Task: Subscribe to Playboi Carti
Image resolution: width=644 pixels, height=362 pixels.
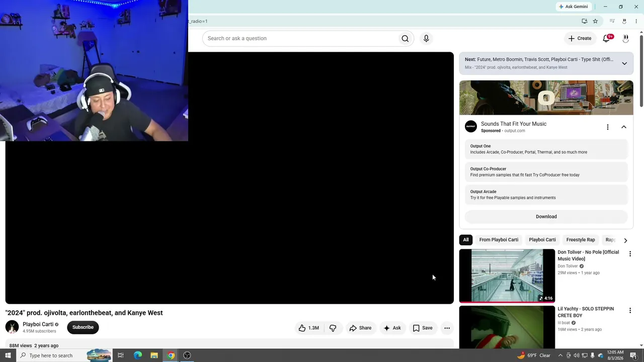Action: click(83, 327)
